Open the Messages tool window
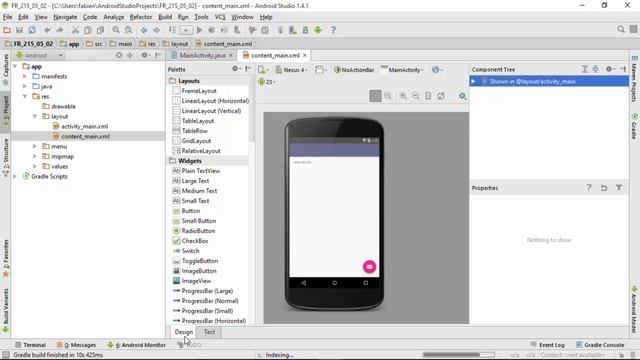Image resolution: width=640 pixels, height=360 pixels. pos(76,345)
